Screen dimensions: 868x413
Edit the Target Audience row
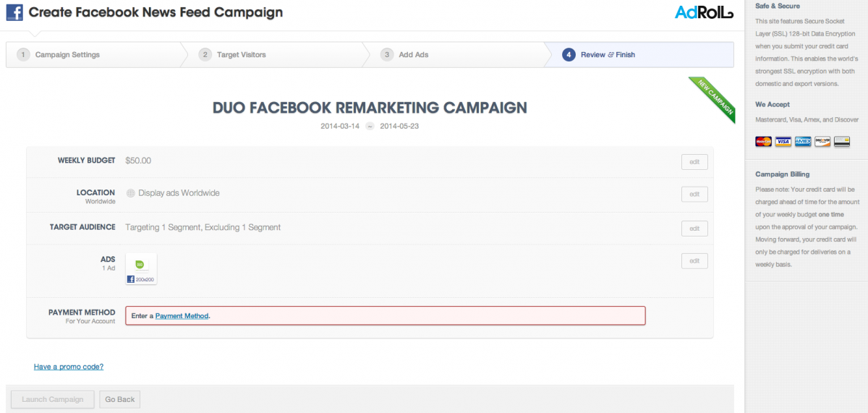click(694, 229)
